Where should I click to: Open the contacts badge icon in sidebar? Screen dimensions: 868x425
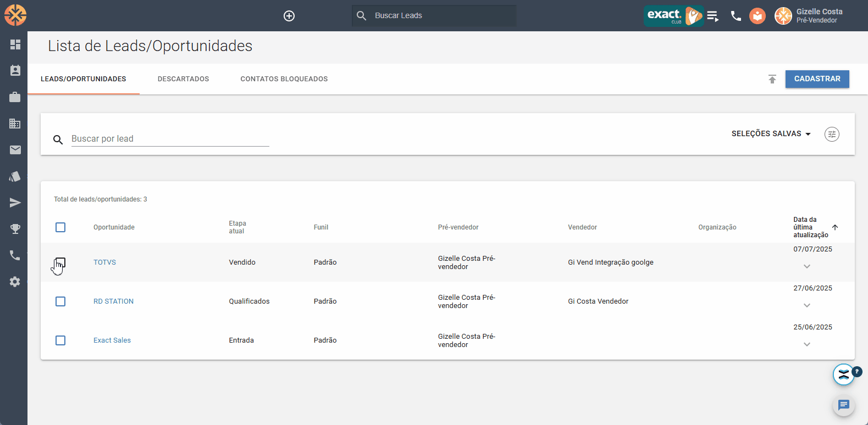15,70
